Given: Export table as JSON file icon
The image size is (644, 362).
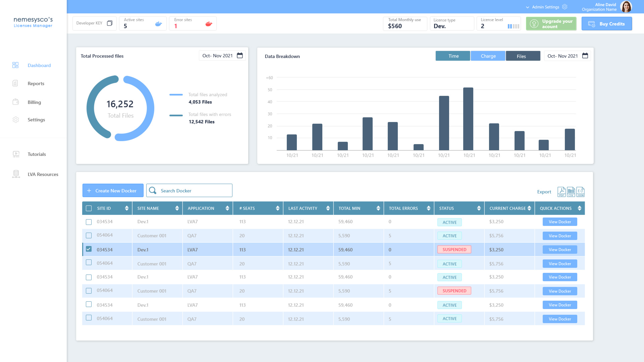Looking at the screenshot, I should (580, 192).
